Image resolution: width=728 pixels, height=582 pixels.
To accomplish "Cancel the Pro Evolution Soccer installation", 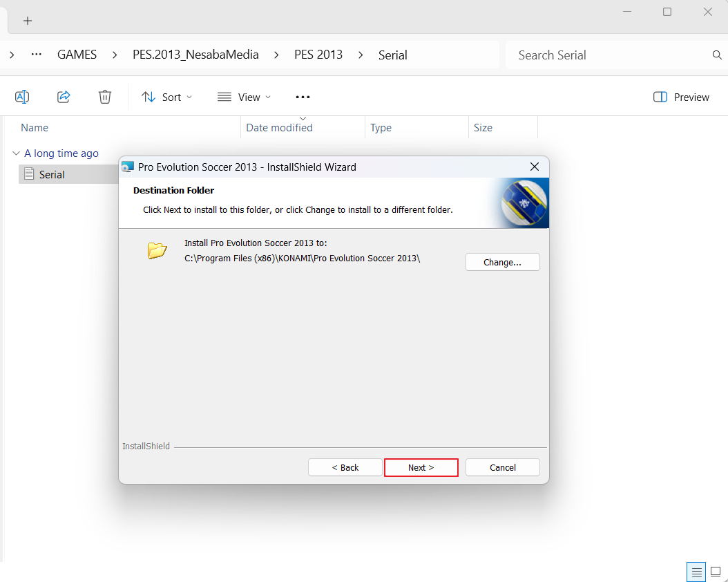I will pos(502,468).
